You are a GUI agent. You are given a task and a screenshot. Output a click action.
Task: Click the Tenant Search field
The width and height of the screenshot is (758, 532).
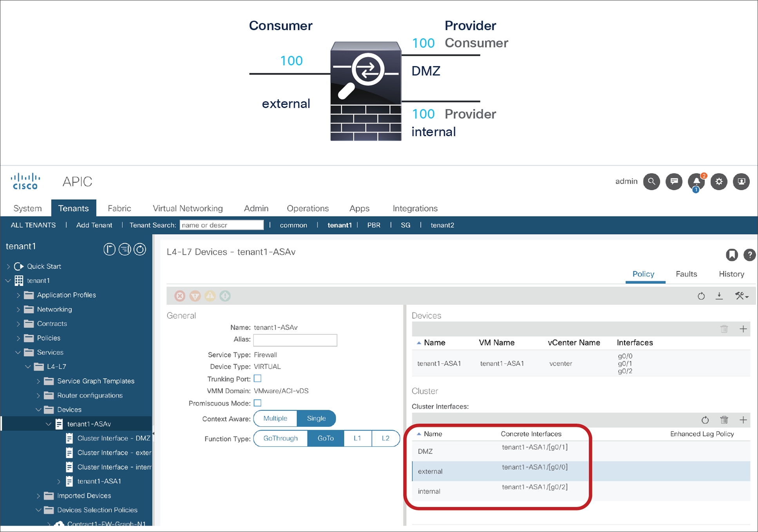tap(222, 225)
